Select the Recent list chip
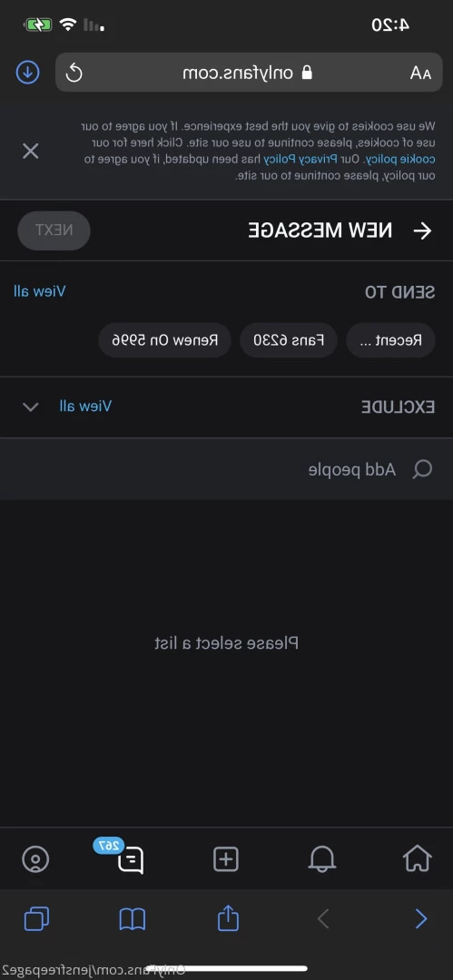The width and height of the screenshot is (453, 980). 390,340
